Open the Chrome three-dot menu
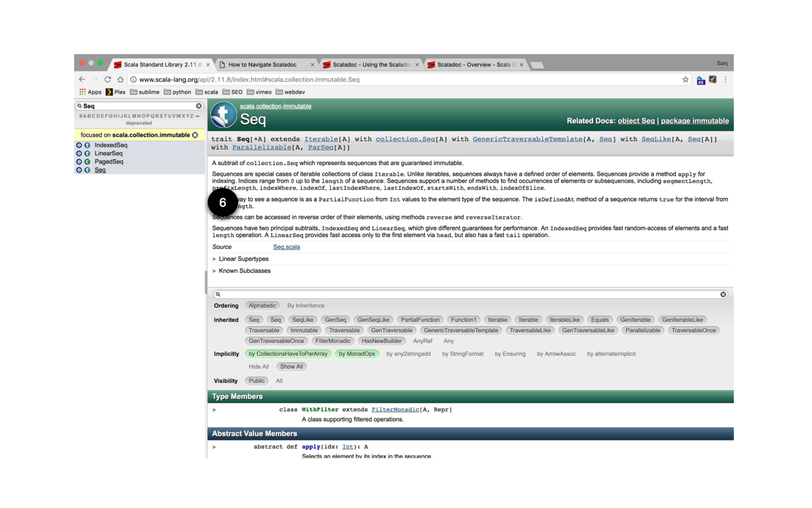This screenshot has height=508, width=812. point(726,79)
